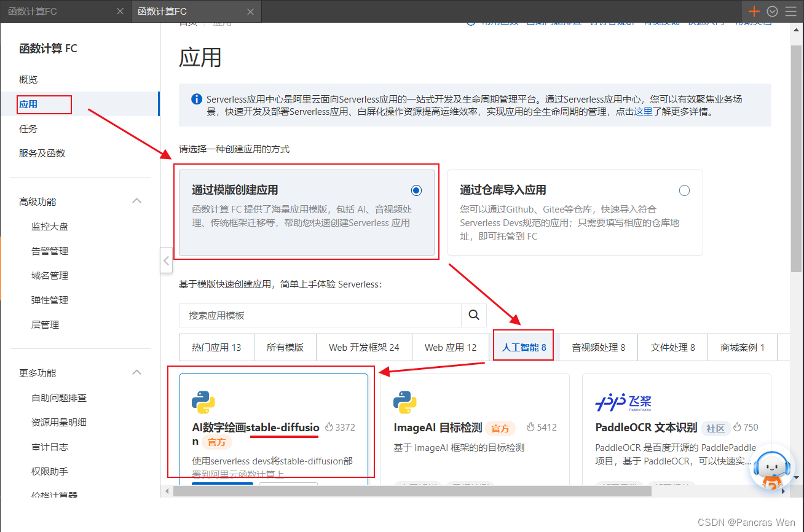Image resolution: width=804 pixels, height=532 pixels.
Task: Open 告警管理 in the sidebar
Action: pyautogui.click(x=50, y=251)
